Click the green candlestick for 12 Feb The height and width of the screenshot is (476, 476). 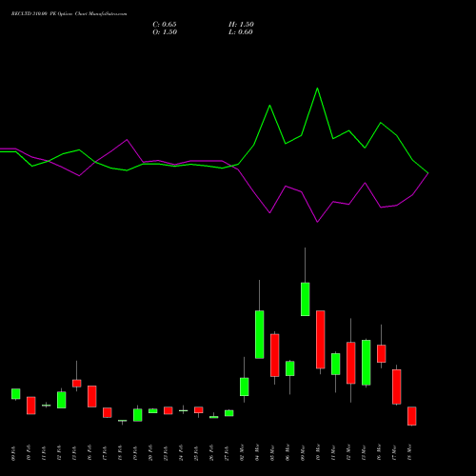coord(62,400)
